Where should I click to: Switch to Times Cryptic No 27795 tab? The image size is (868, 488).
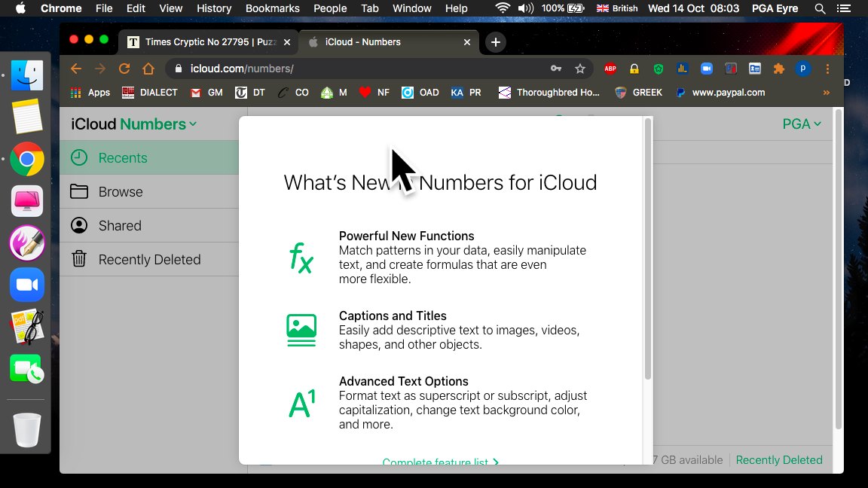(x=208, y=42)
